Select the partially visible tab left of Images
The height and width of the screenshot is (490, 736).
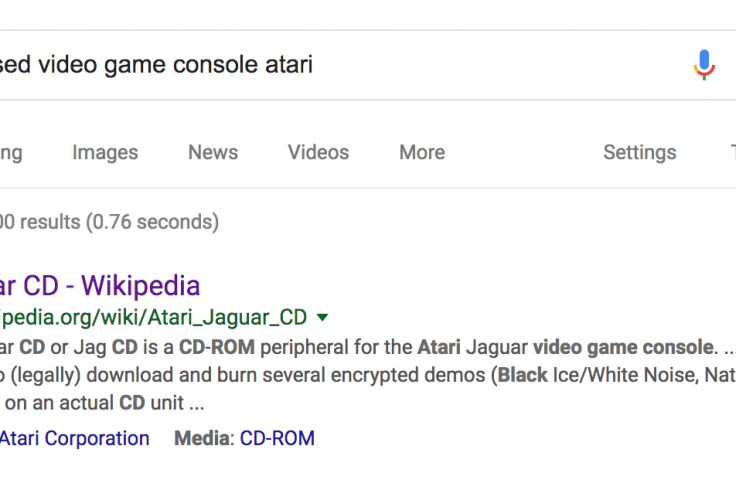coord(11,152)
